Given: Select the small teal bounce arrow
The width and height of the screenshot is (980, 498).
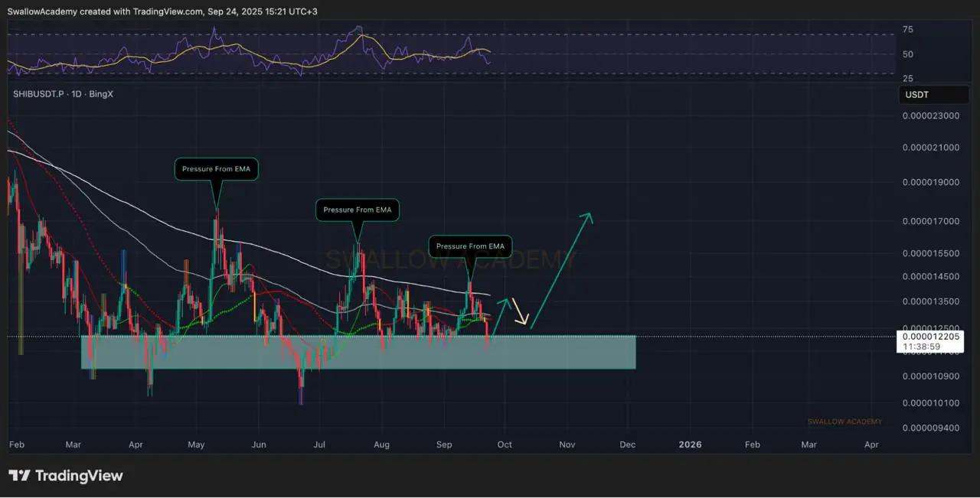Looking at the screenshot, I should pos(498,316).
